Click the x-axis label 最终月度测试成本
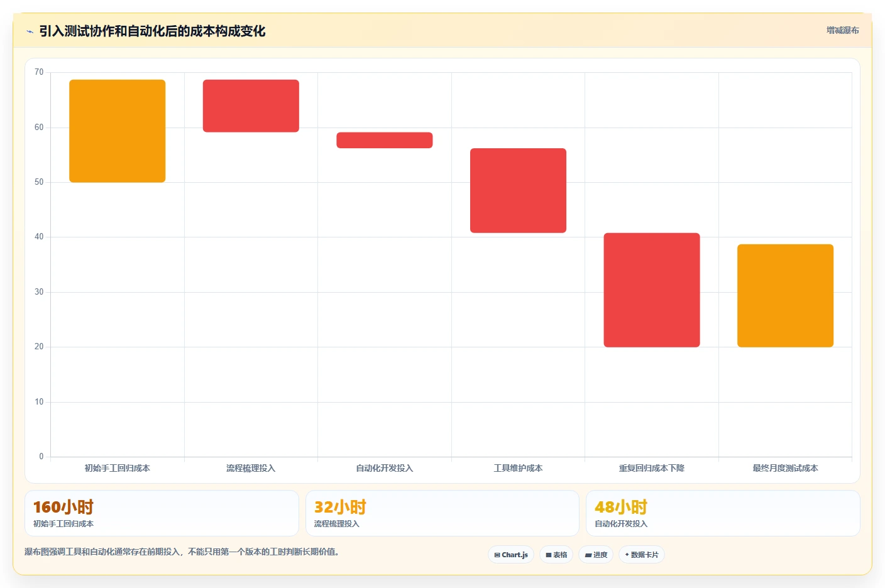 (785, 468)
